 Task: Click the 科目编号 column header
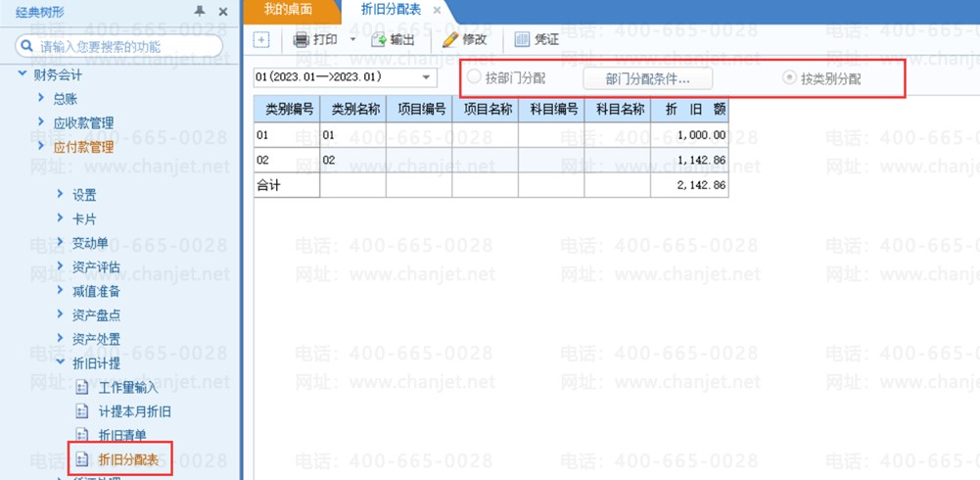pos(552,109)
